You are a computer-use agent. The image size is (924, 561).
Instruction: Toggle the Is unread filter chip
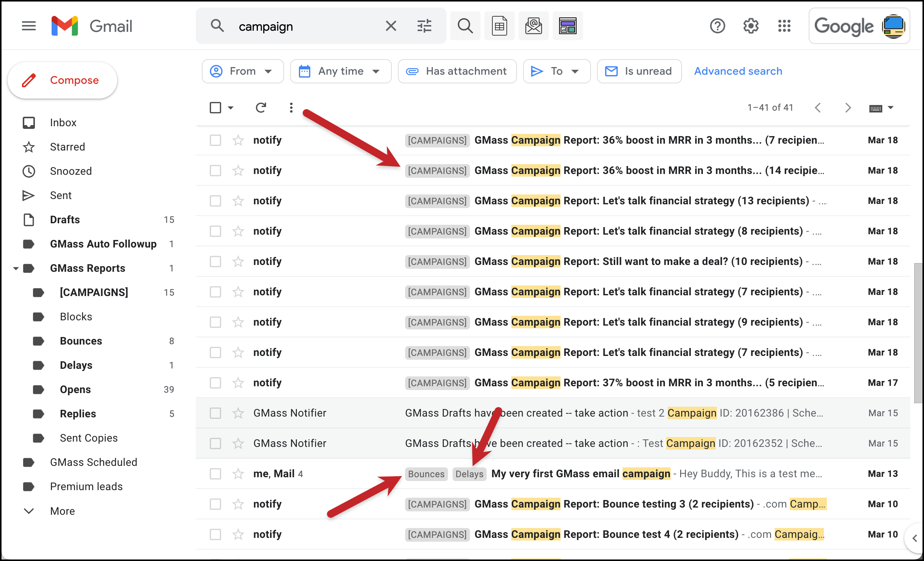coord(639,71)
